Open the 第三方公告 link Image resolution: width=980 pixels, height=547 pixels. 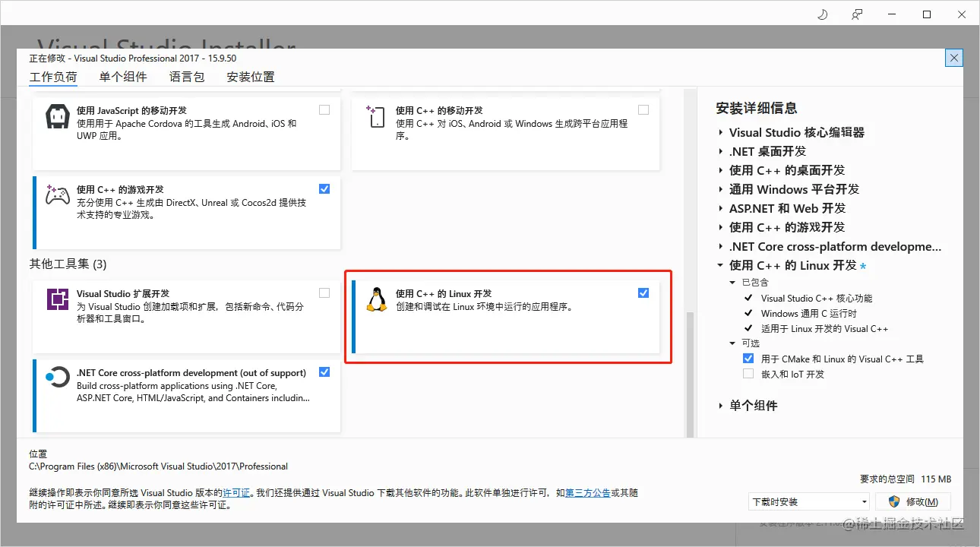click(588, 493)
